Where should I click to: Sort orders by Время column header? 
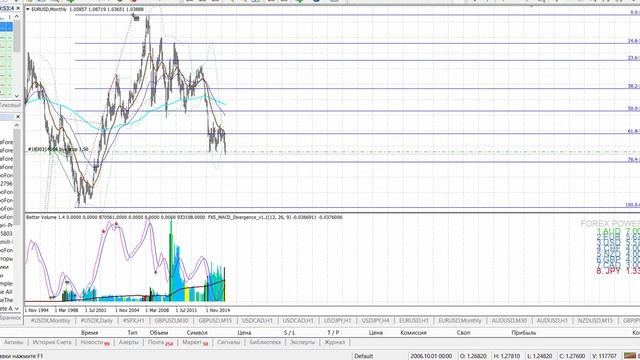click(89, 333)
